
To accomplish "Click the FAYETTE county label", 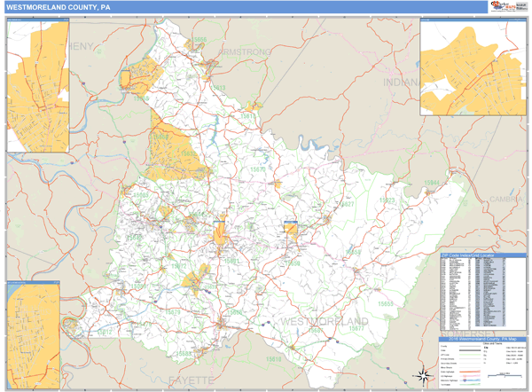I will click(192, 380).
